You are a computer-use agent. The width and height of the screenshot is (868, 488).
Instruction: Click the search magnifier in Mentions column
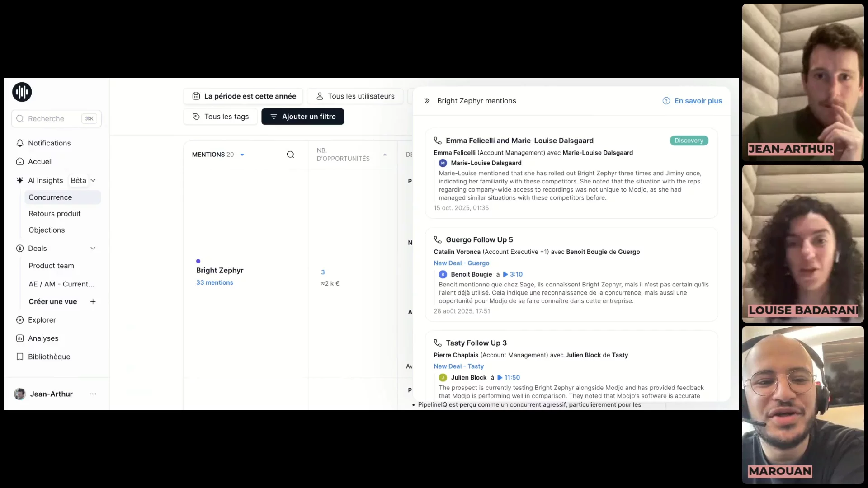coord(290,155)
